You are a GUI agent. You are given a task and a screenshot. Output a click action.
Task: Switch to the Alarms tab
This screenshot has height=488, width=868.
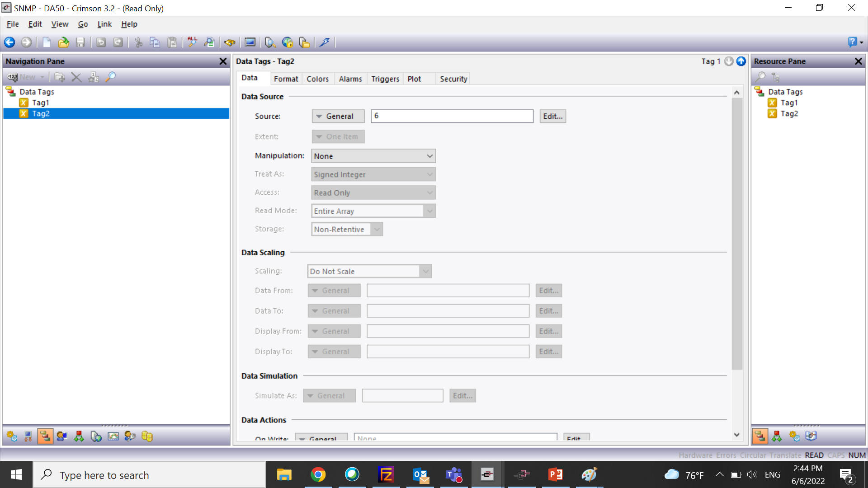[x=350, y=79]
